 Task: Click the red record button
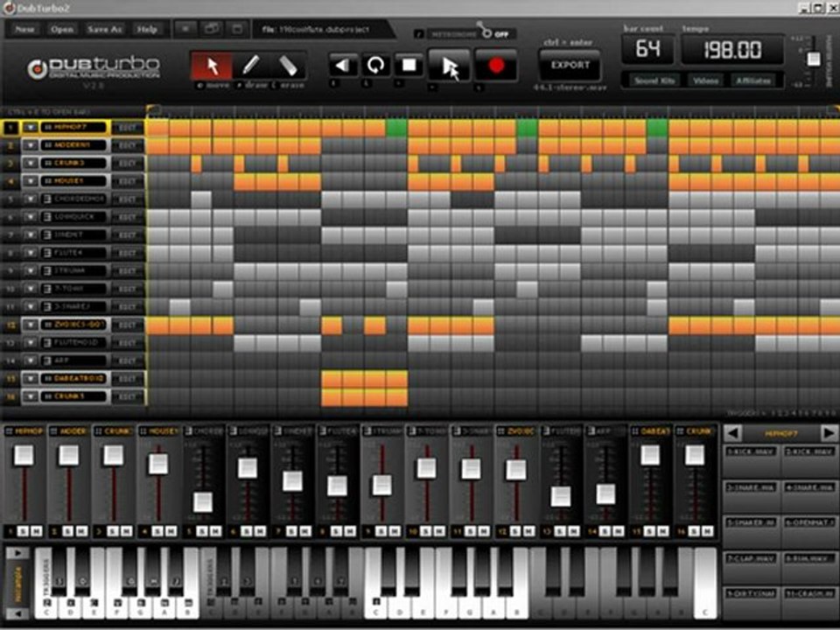coord(496,66)
